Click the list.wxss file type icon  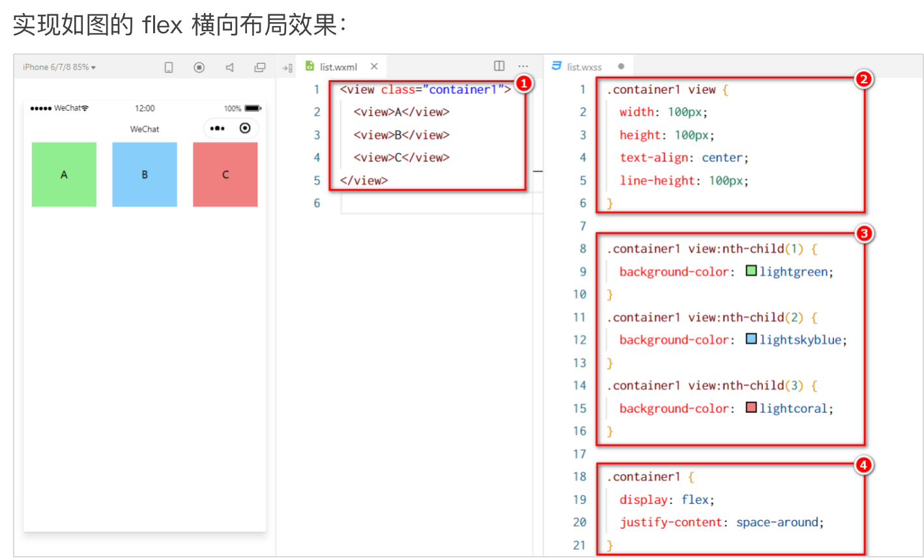pos(556,66)
